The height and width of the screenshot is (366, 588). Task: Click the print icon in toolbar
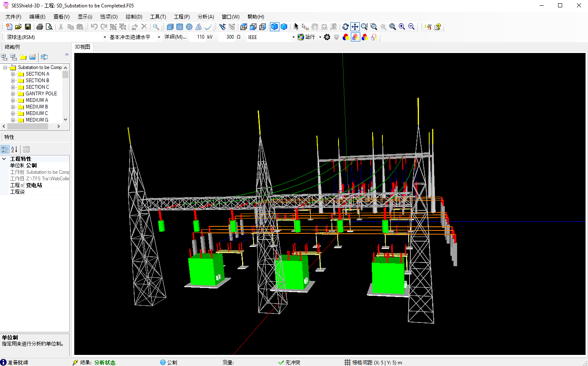(x=40, y=27)
